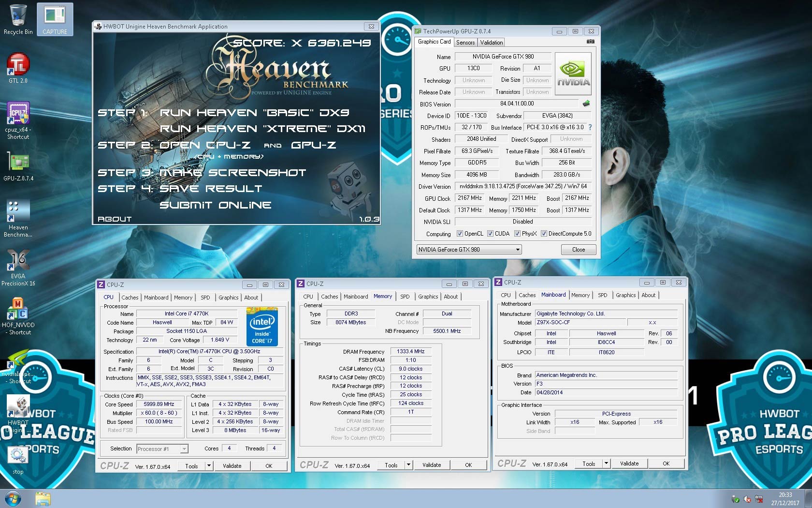
Task: Launch the Heaven Benchmark desktop icon
Action: coord(18,218)
